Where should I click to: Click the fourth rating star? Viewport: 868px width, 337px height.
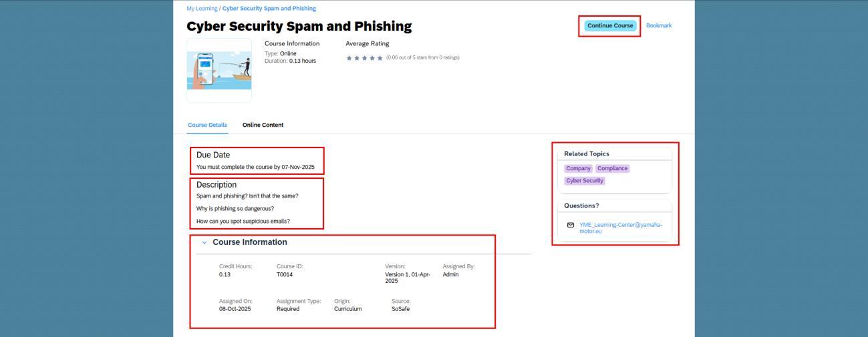pos(372,57)
